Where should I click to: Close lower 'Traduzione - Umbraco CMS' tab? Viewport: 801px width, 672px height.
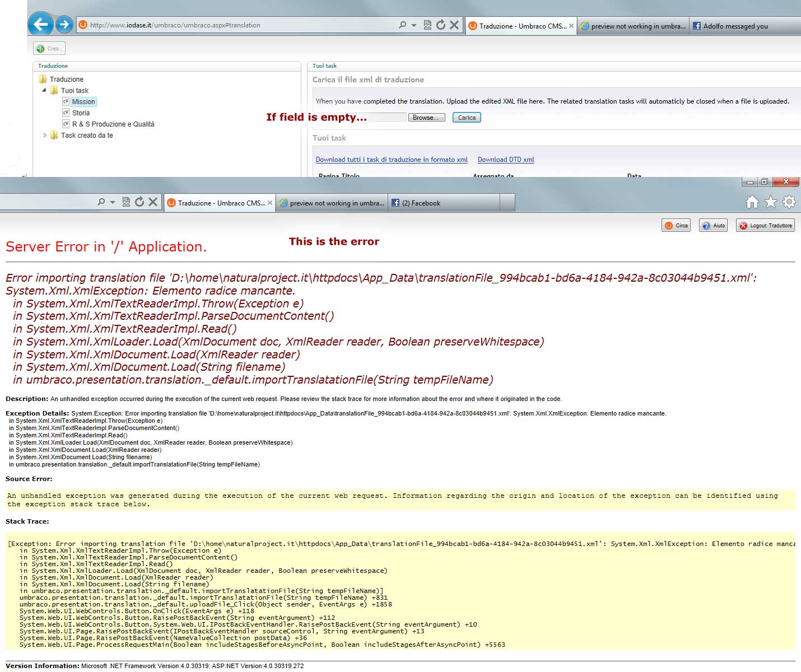coord(270,203)
